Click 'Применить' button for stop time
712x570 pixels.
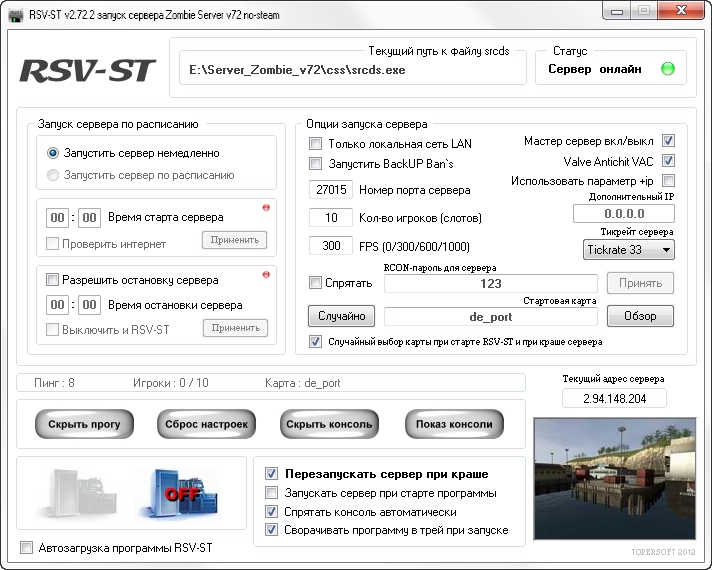[235, 328]
